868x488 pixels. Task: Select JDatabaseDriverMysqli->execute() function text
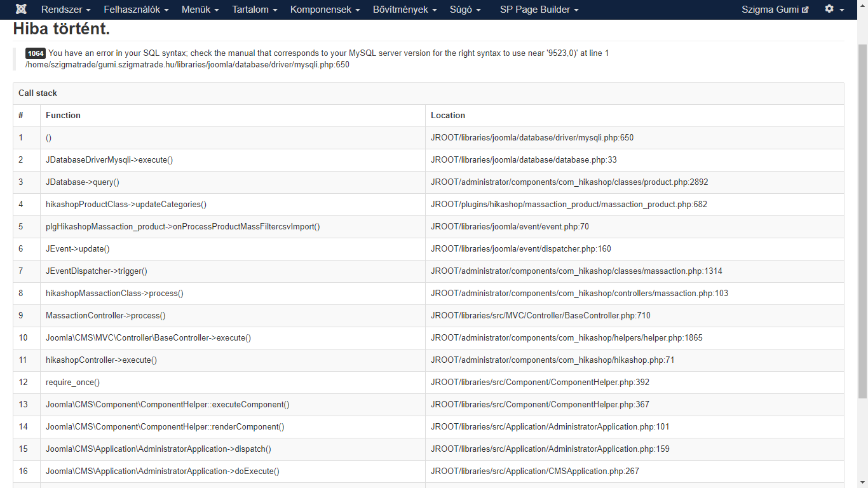click(109, 159)
